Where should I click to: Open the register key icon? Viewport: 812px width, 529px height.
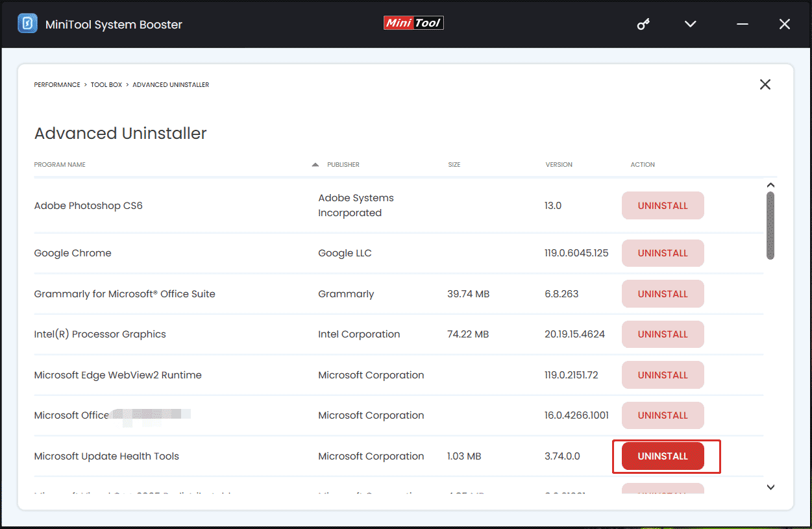(643, 24)
